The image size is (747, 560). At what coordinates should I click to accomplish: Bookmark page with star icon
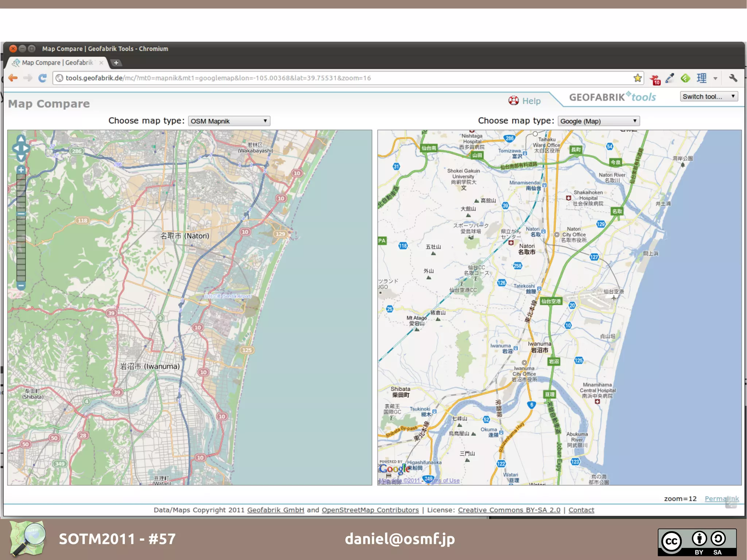click(637, 78)
